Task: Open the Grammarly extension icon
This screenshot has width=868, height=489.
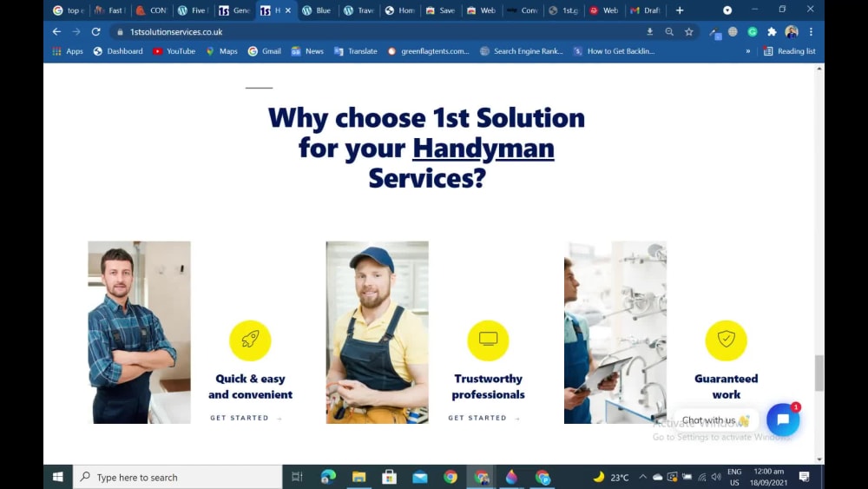Action: (753, 32)
